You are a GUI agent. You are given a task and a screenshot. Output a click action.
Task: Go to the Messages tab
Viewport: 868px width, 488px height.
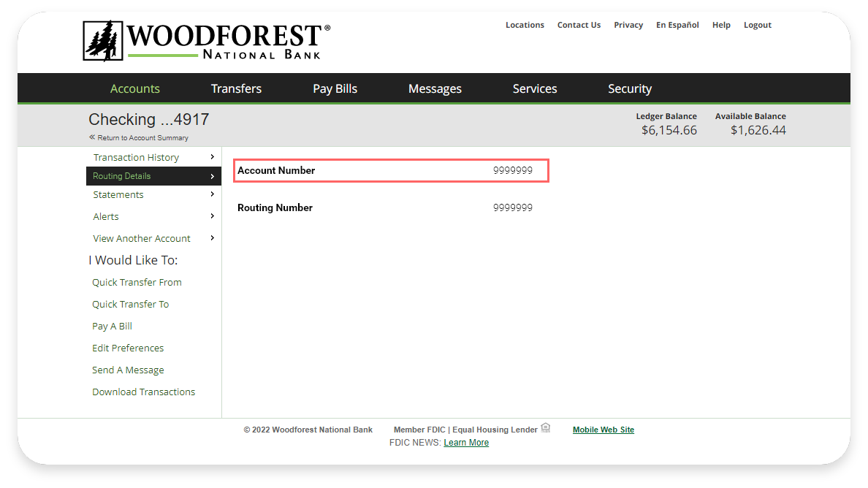(435, 89)
